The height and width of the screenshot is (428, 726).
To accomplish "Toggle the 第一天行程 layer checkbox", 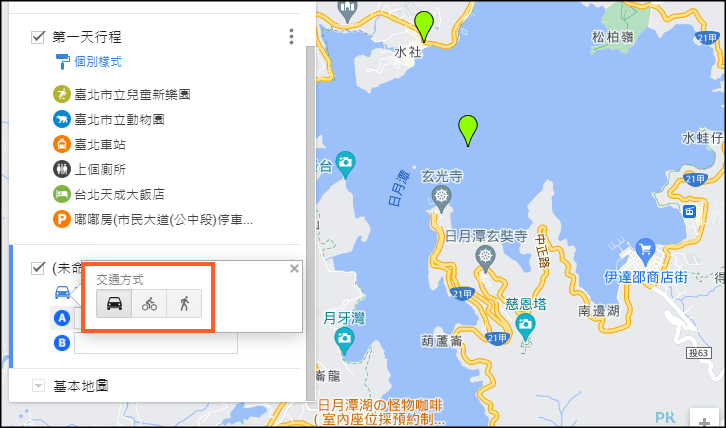I will (38, 37).
